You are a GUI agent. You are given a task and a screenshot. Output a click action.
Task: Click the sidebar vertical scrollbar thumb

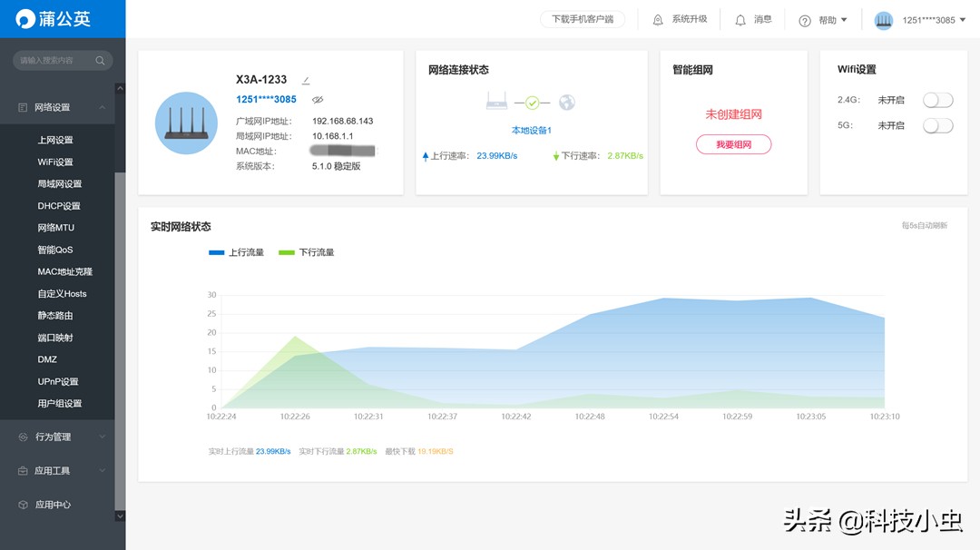[120, 340]
